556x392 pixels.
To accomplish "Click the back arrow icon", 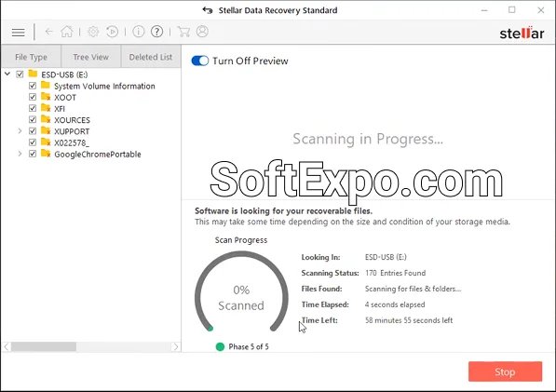I will coord(49,32).
